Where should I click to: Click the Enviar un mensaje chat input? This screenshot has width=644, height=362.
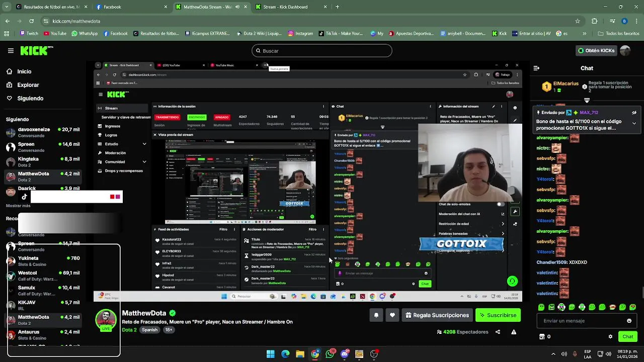tap(588, 321)
